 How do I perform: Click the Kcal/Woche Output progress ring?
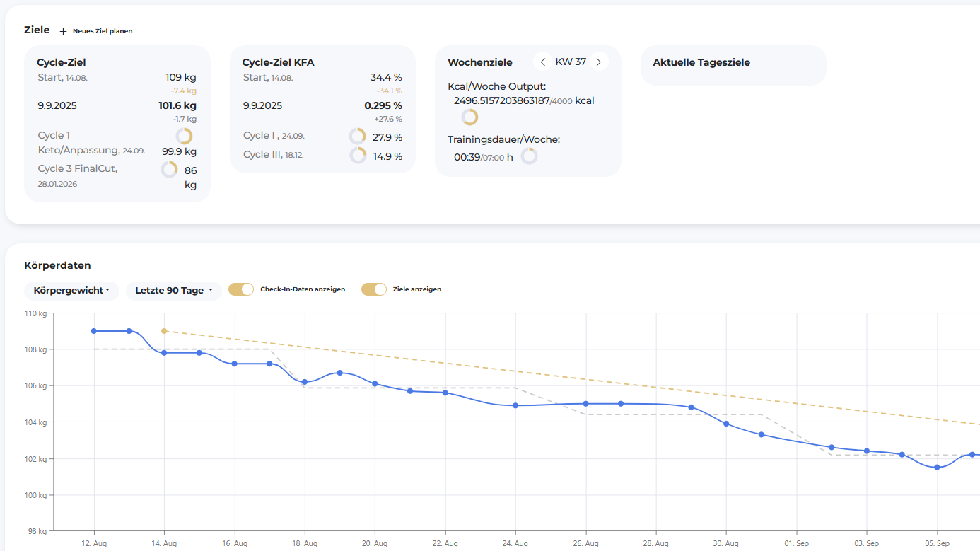coord(469,117)
